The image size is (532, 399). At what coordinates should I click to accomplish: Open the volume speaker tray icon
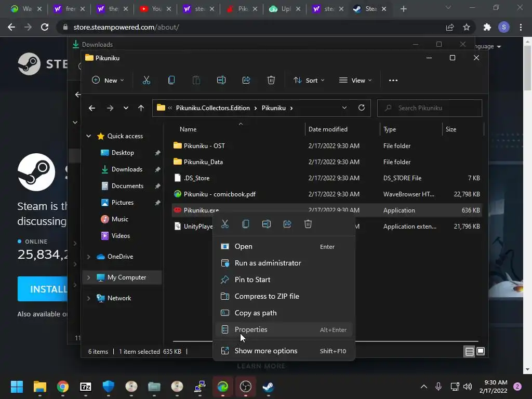point(468,387)
